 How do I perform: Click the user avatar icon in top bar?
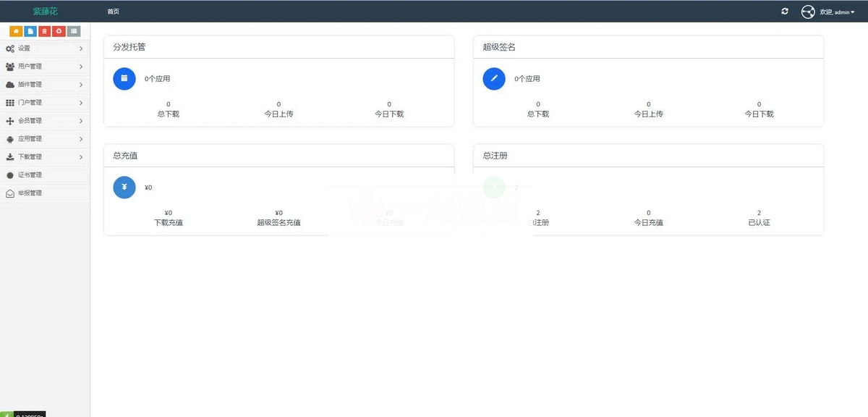[x=808, y=11]
